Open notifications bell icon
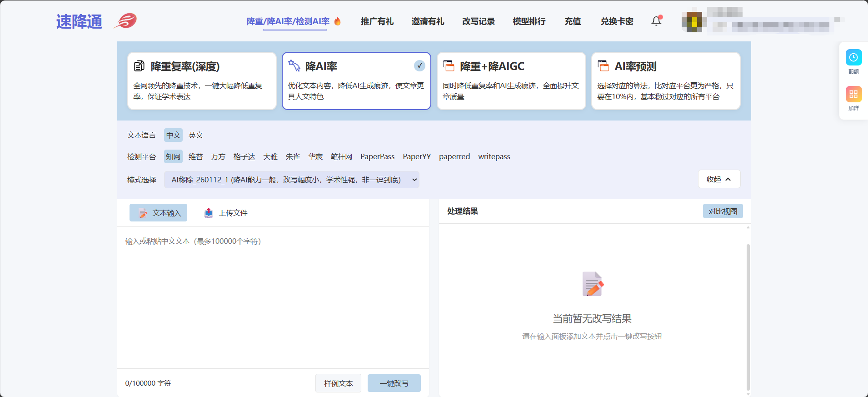This screenshot has width=868, height=397. tap(656, 21)
